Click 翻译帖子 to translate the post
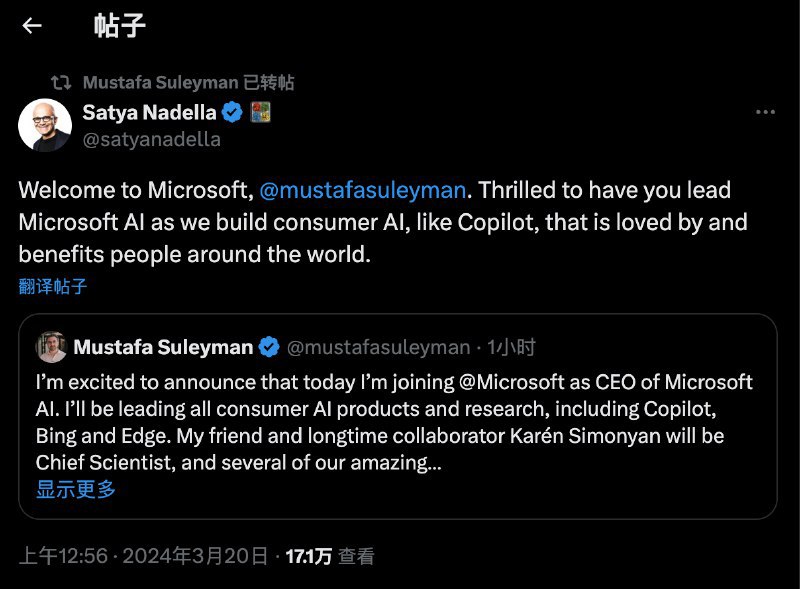 [53, 287]
